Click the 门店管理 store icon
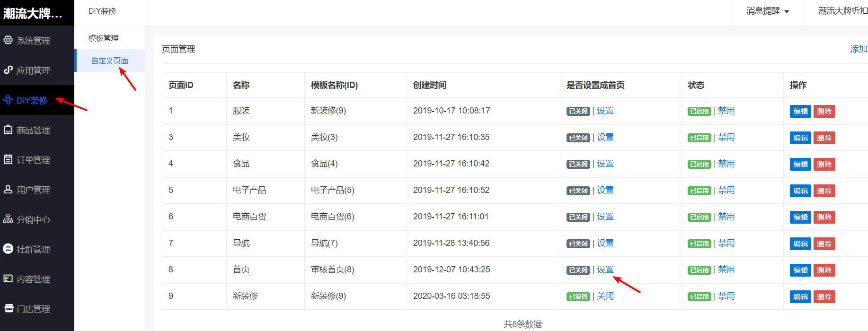Viewport: 868px width, 331px height. [x=8, y=308]
